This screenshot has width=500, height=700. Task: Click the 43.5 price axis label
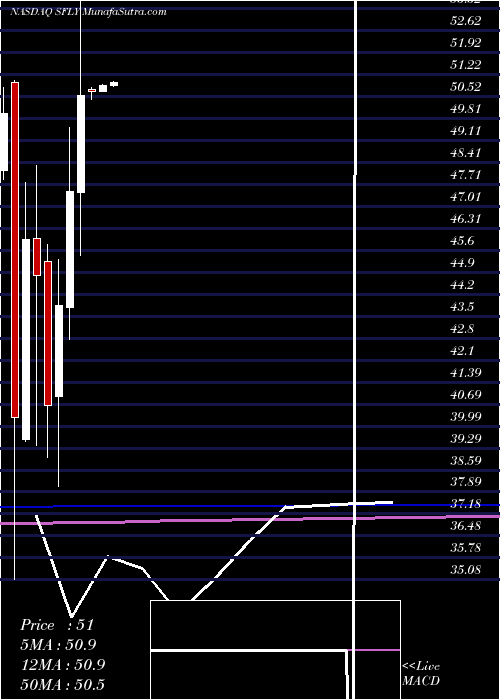462,307
